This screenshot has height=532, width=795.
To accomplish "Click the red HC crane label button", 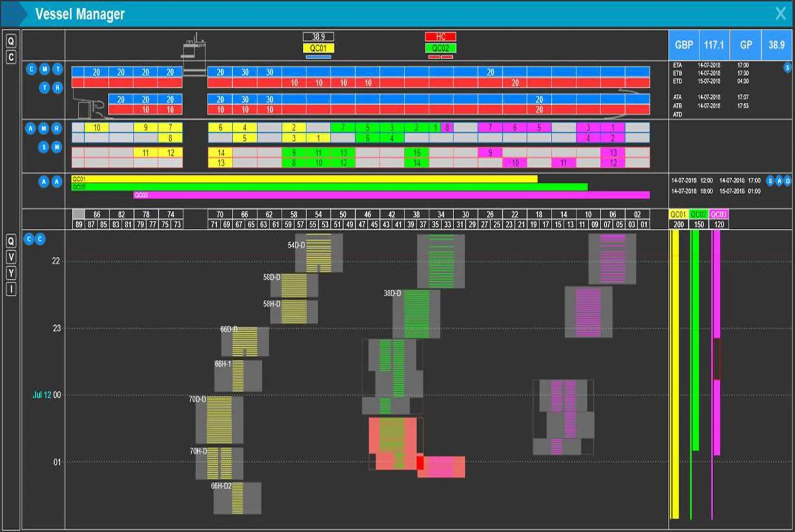I will [x=440, y=37].
